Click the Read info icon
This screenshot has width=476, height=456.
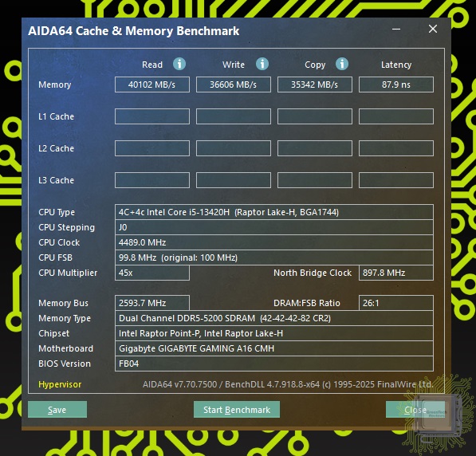click(x=179, y=64)
